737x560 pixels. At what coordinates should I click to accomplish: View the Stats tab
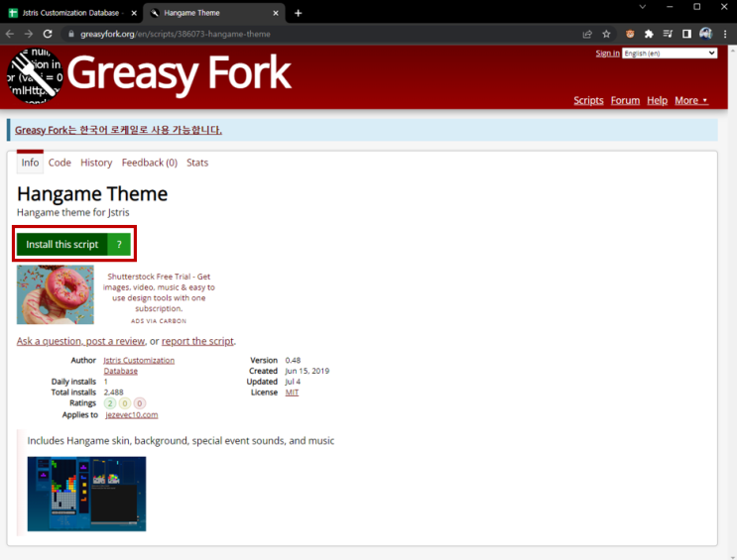point(197,163)
